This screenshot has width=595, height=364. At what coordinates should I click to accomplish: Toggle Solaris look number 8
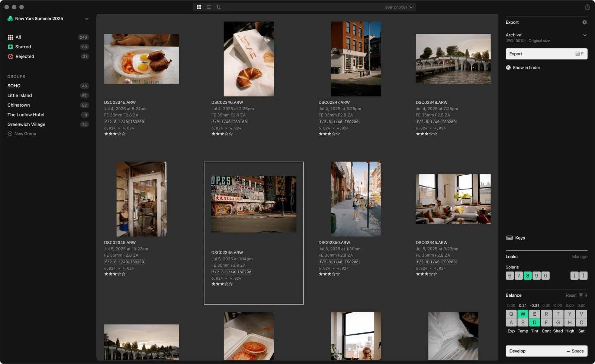pos(527,276)
